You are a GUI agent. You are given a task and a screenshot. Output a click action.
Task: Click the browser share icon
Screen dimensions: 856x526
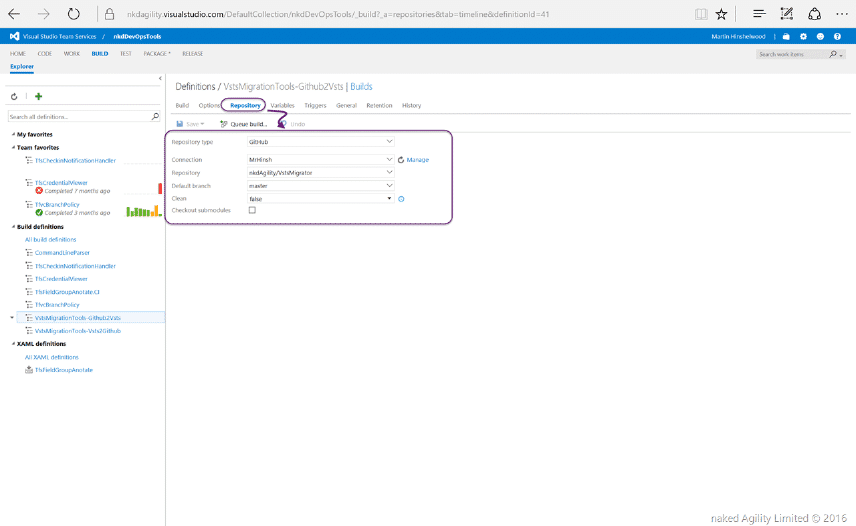(x=815, y=14)
